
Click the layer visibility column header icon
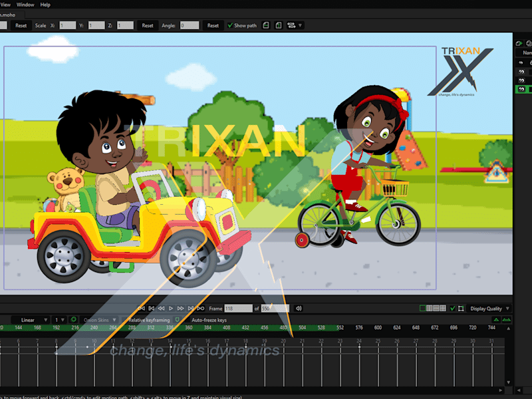(x=521, y=63)
